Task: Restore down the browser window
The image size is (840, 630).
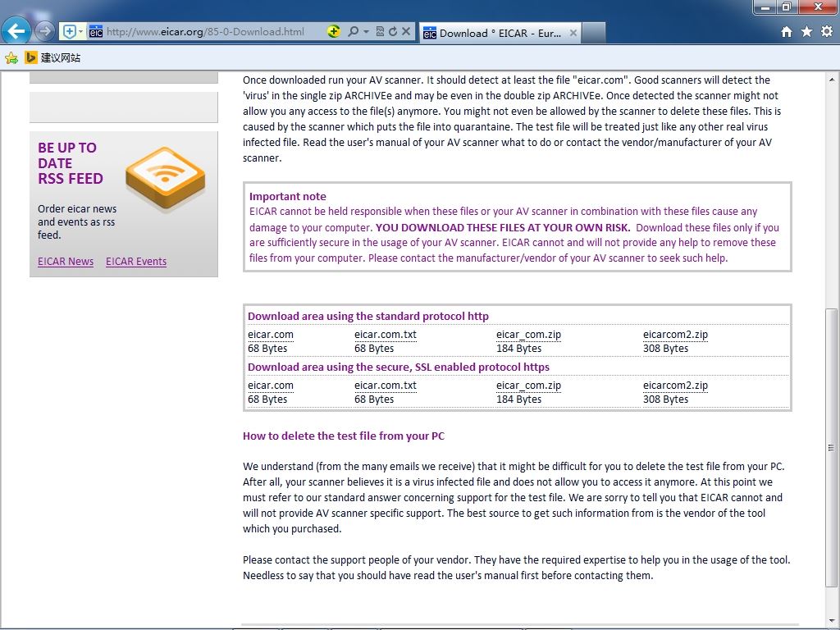Action: pos(786,7)
